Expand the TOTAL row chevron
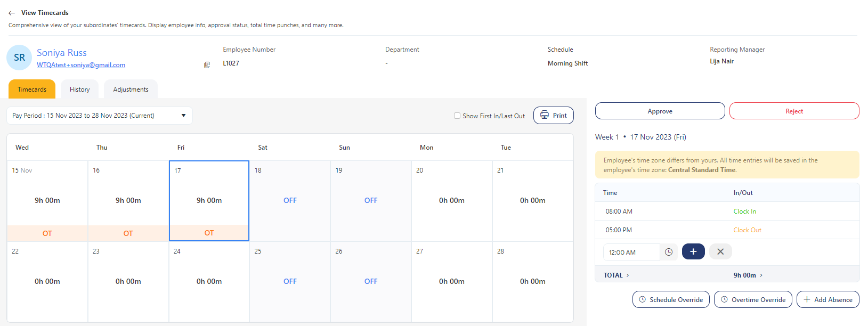Viewport: 868px width, 326px height. pos(628,275)
